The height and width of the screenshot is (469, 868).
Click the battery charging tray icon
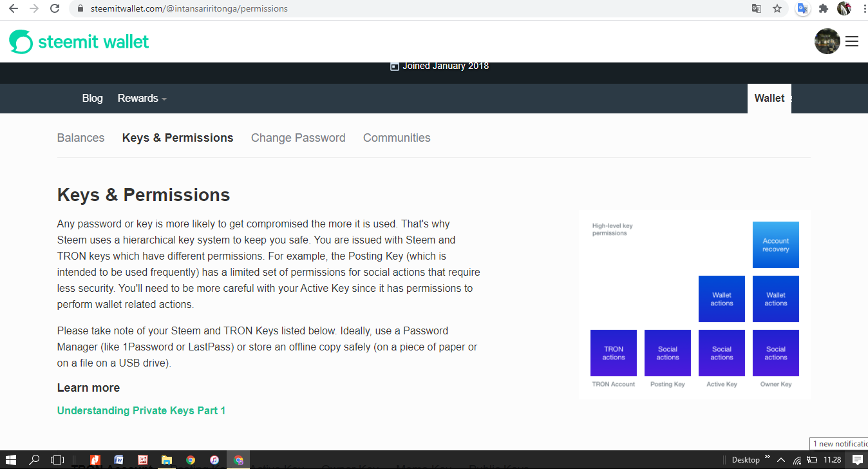(813, 460)
